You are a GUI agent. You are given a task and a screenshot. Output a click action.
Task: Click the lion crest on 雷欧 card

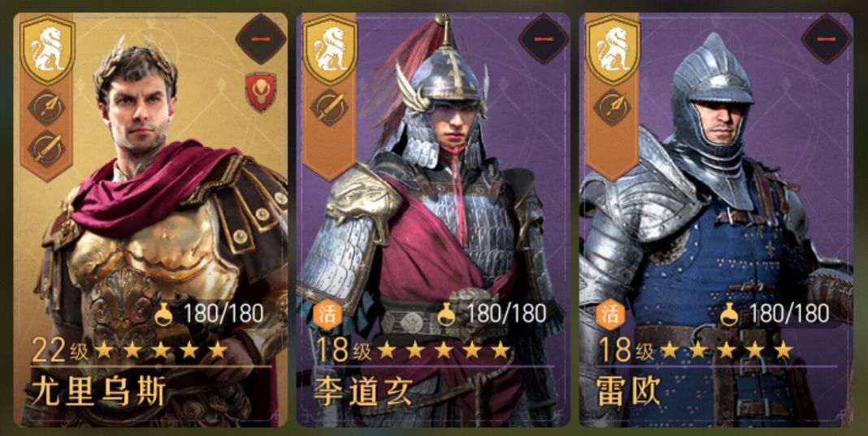614,50
